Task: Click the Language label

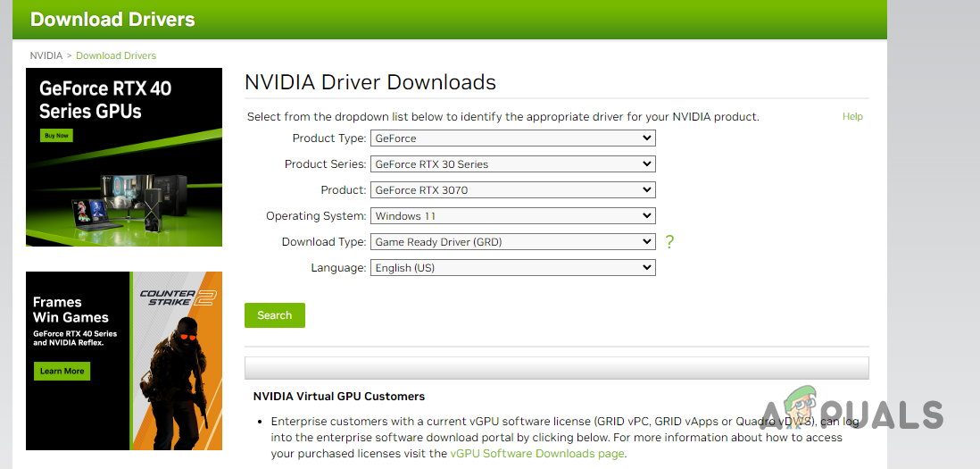Action: (x=338, y=268)
